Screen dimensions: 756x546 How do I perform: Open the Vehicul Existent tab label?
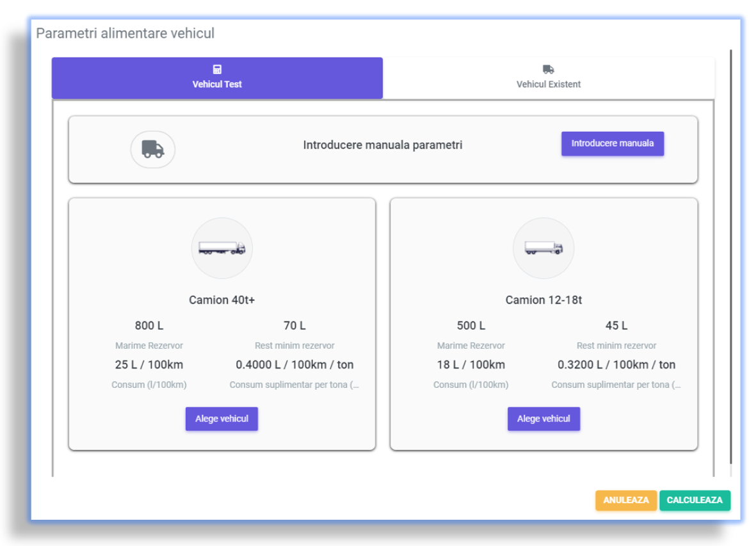(x=549, y=84)
